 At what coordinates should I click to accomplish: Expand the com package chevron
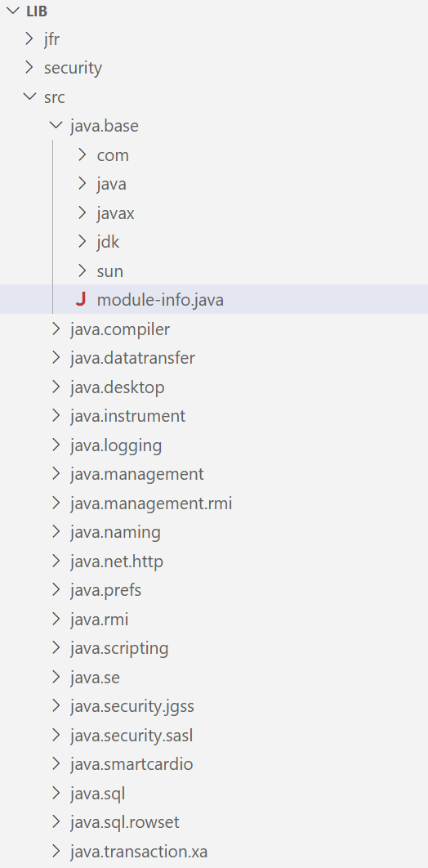pos(82,155)
